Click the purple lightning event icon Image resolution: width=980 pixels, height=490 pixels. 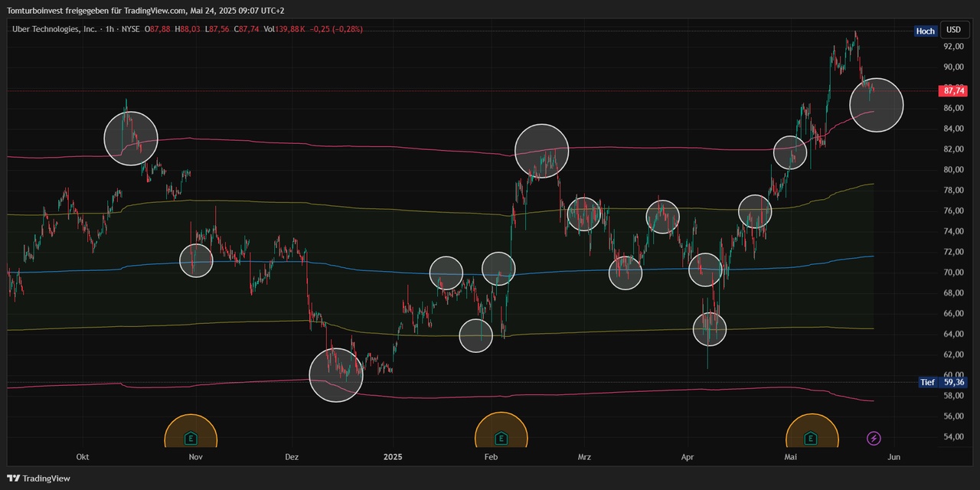tap(874, 439)
